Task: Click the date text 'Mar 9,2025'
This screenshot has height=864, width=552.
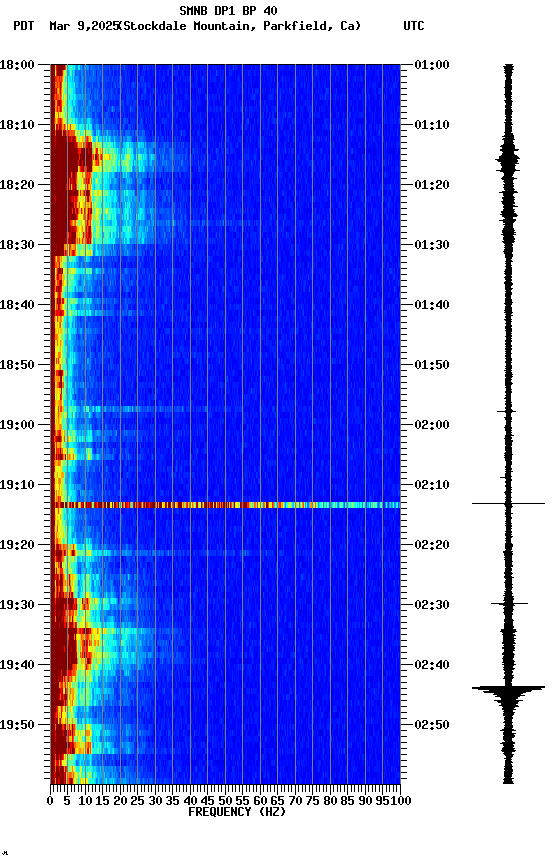Action: tap(84, 26)
